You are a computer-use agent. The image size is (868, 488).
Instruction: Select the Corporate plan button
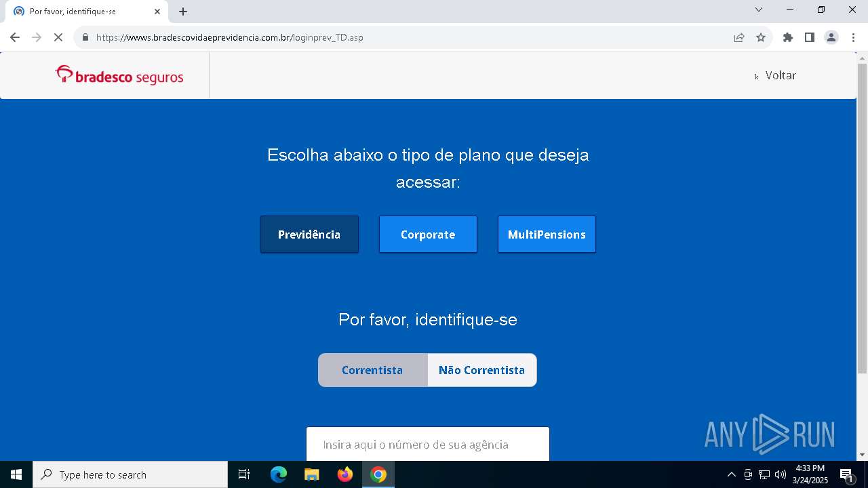pos(428,235)
